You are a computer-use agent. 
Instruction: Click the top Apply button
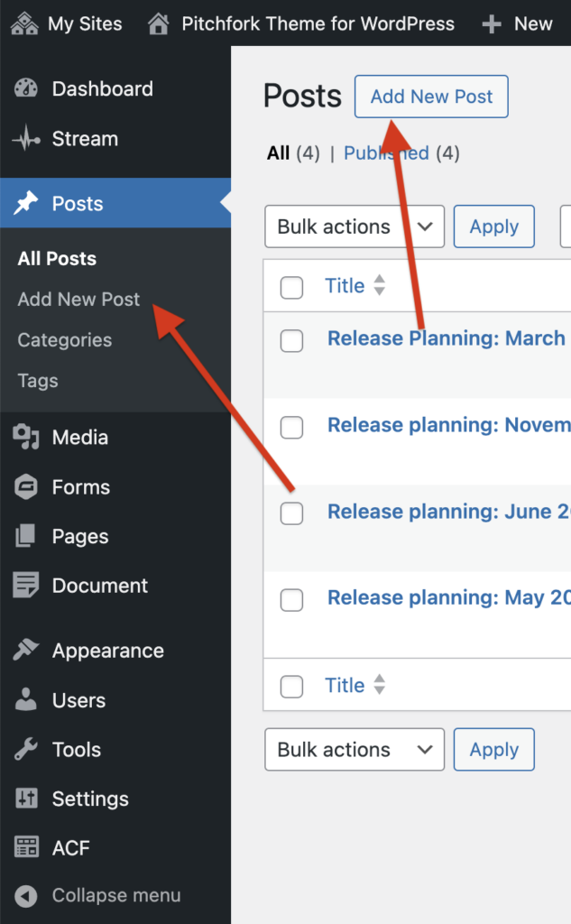493,226
